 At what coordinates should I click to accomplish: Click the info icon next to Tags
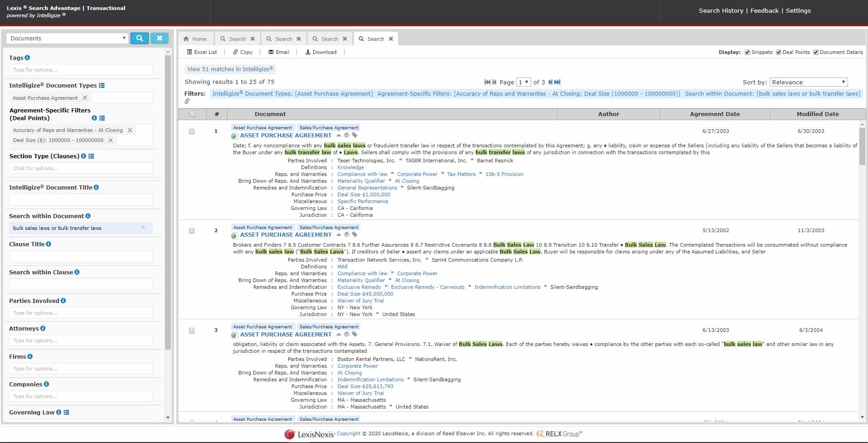coord(27,58)
